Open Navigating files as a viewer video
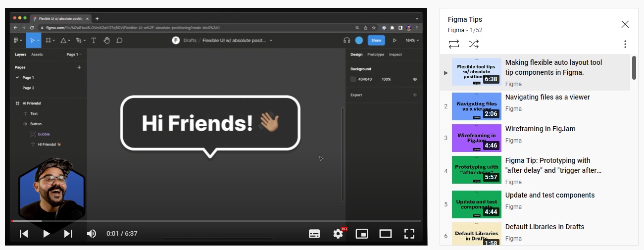This screenshot has width=644, height=250. coord(547,98)
